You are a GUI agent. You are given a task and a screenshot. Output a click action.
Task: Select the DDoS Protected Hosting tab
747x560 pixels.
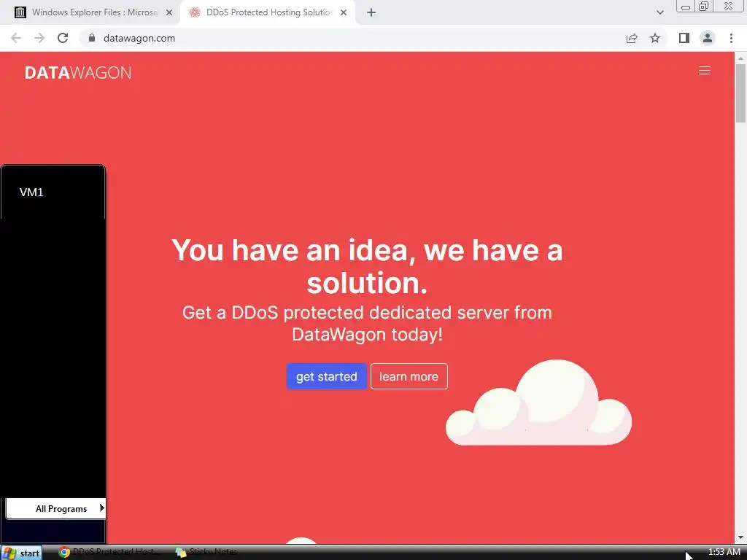(268, 12)
